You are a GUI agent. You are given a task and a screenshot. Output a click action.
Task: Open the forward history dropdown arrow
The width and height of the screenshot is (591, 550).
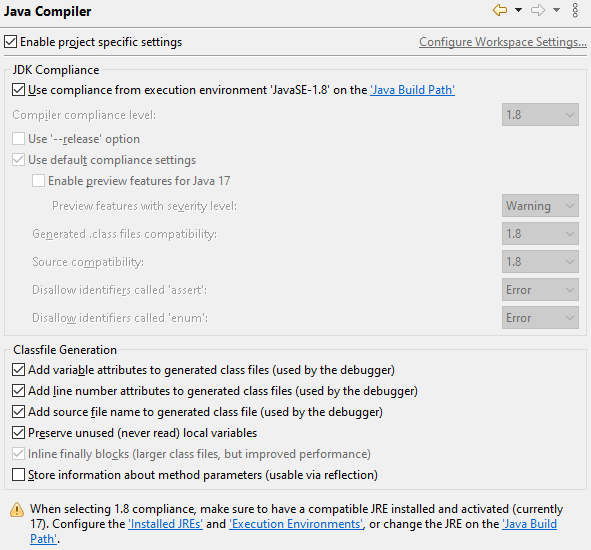(556, 10)
